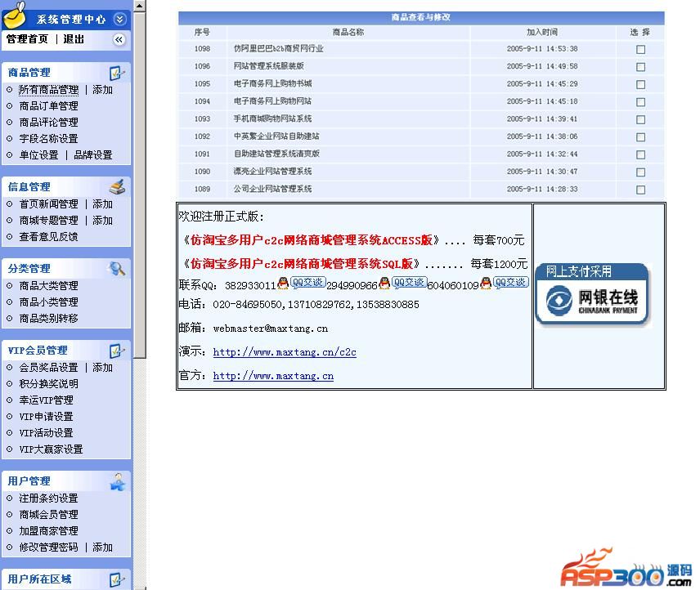Viewport: 700px width, 590px height.
Task: Click product name 仿阿里巴巴b2b商贸网行业
Action: (279, 48)
